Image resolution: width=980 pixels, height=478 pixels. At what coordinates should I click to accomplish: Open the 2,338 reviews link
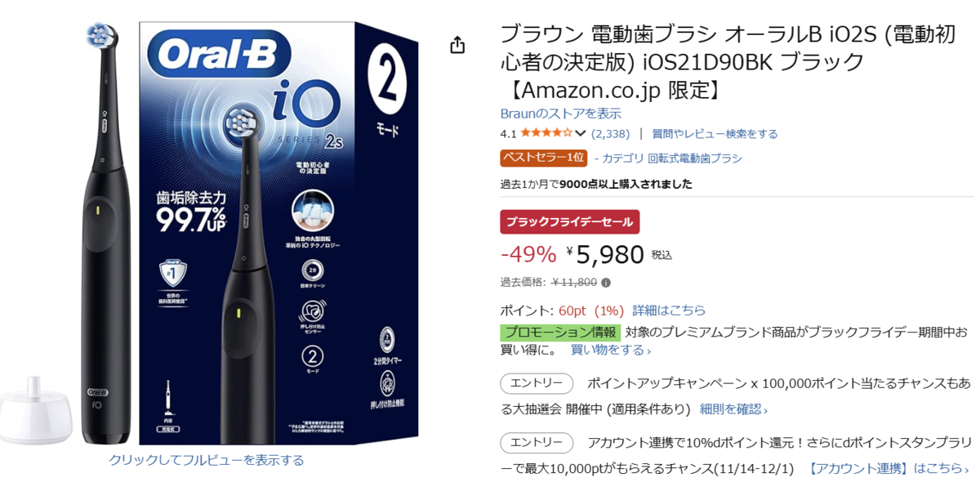(x=610, y=133)
